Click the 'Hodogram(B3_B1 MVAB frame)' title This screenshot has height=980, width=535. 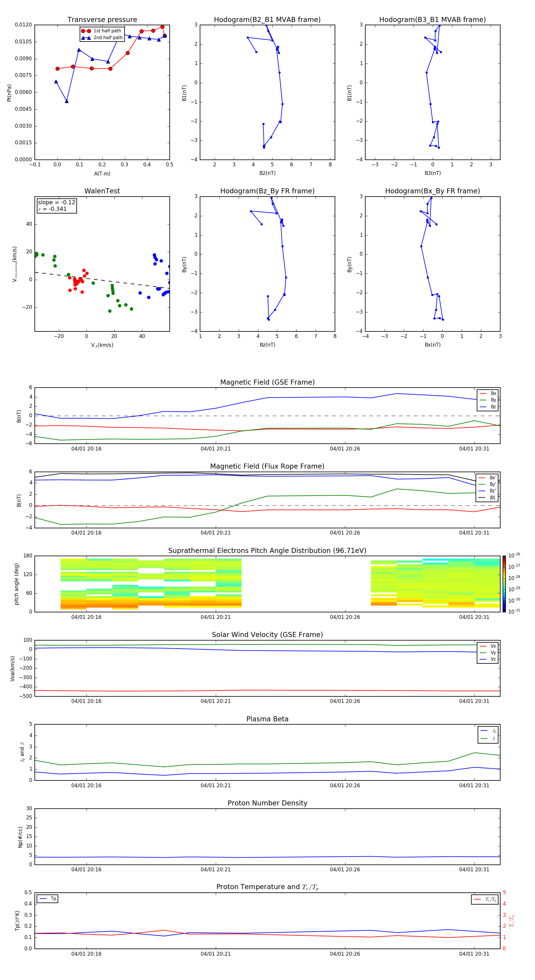[432, 19]
